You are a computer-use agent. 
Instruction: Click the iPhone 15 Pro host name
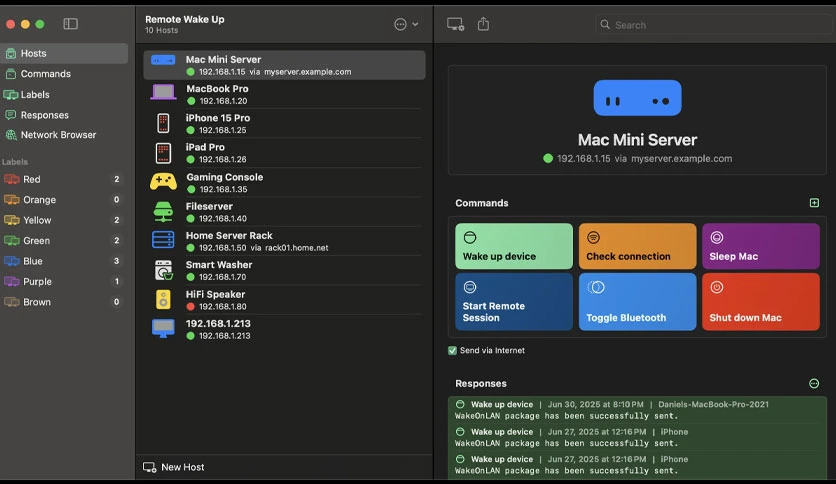tap(218, 118)
